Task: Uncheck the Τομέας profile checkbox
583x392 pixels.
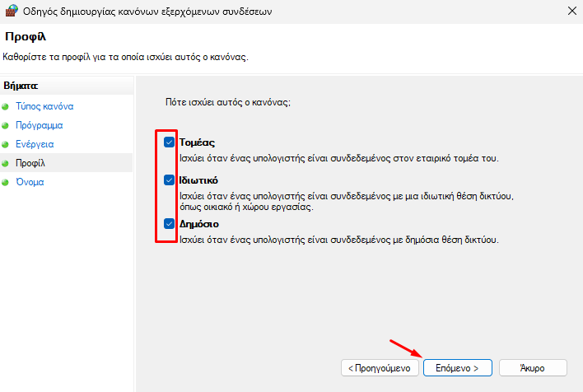Action: (x=169, y=142)
